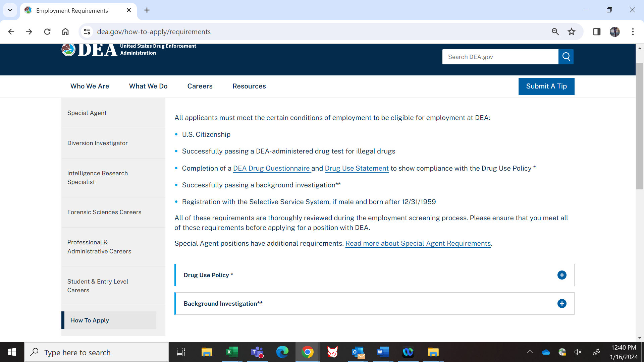
Task: Bookmark this page with the star icon
Action: (572, 32)
